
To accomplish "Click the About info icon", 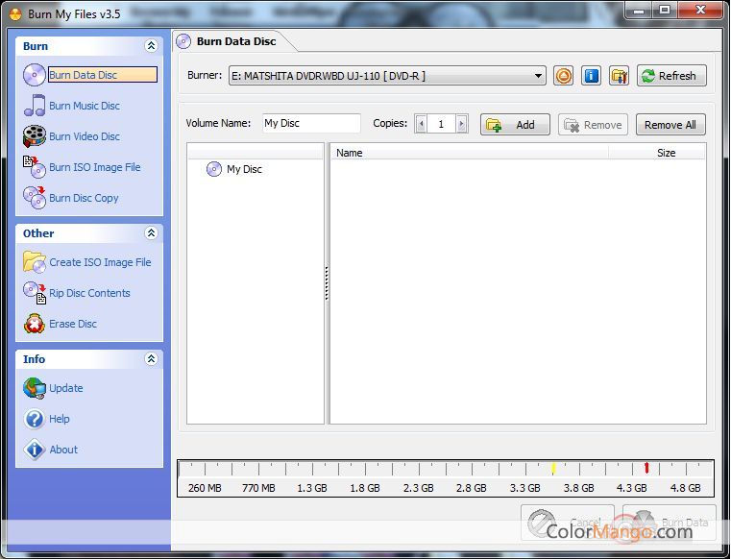I will 35,450.
